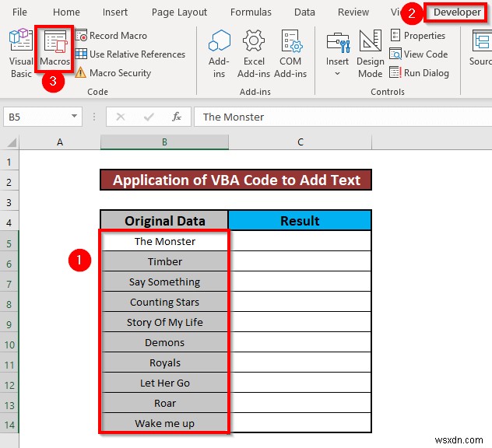The image size is (492, 448).
Task: Click the empty Result cell beside Wake me up
Action: pyautogui.click(x=300, y=423)
